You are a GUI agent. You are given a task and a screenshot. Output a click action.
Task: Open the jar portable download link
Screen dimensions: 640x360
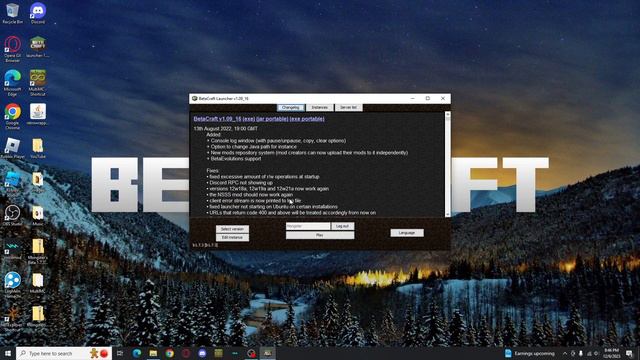(x=272, y=119)
